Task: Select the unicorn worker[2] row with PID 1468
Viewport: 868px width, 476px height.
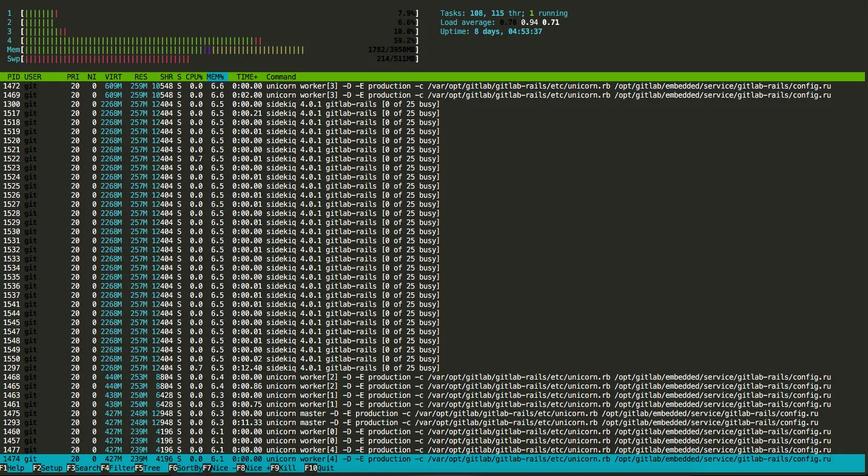Action: [434, 377]
